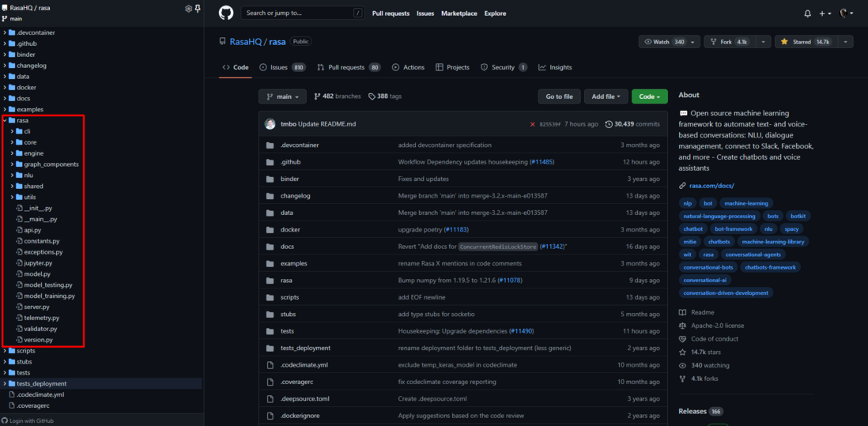
Task: Open the Readme link in About
Action: point(701,313)
